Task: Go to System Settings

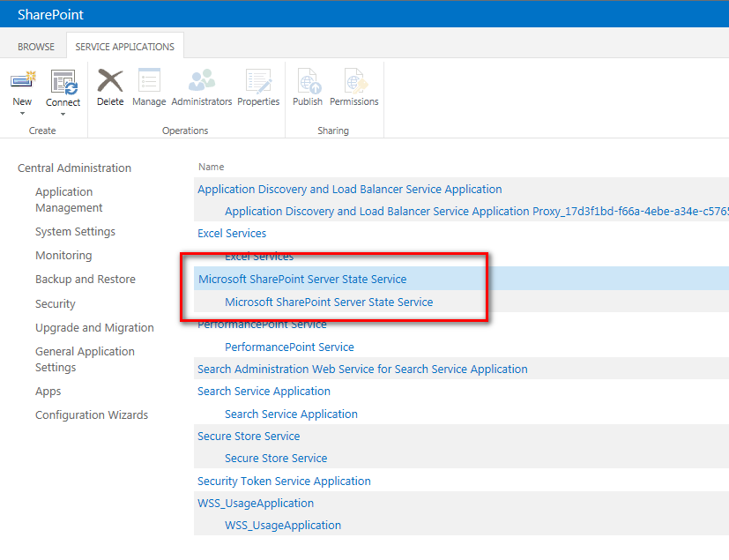Action: (75, 232)
